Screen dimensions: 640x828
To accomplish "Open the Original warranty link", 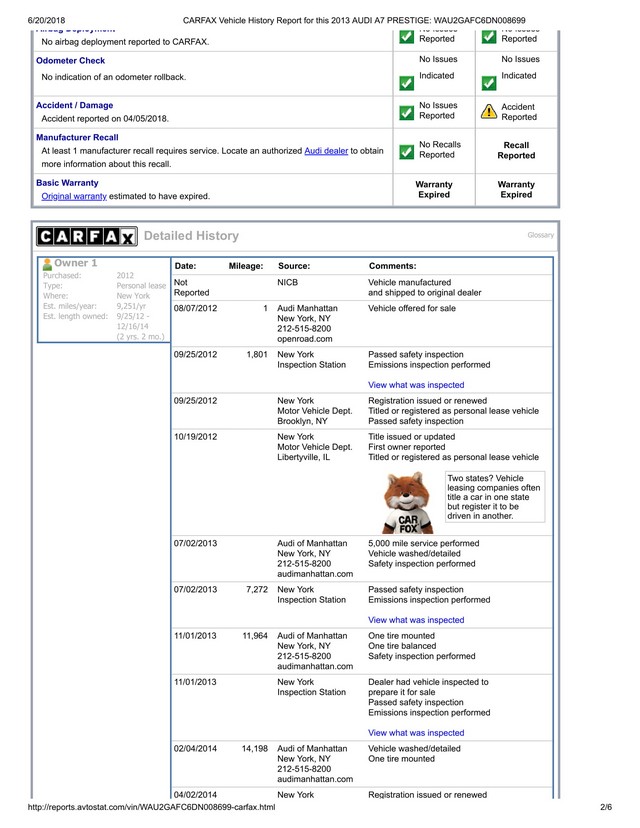I will coord(74,196).
